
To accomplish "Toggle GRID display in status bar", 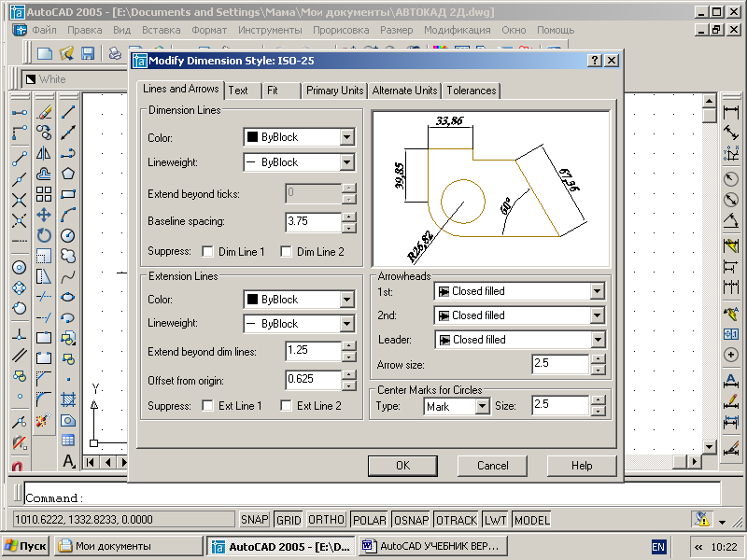I will point(289,520).
